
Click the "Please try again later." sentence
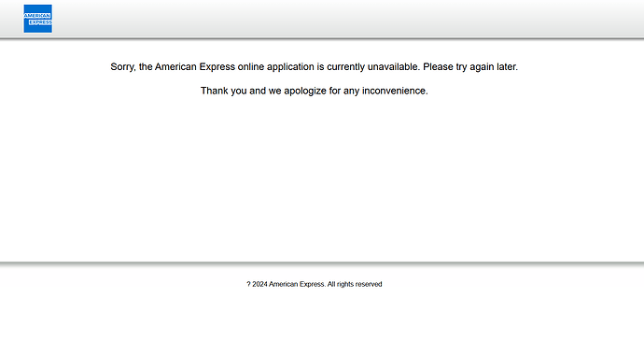coord(470,67)
